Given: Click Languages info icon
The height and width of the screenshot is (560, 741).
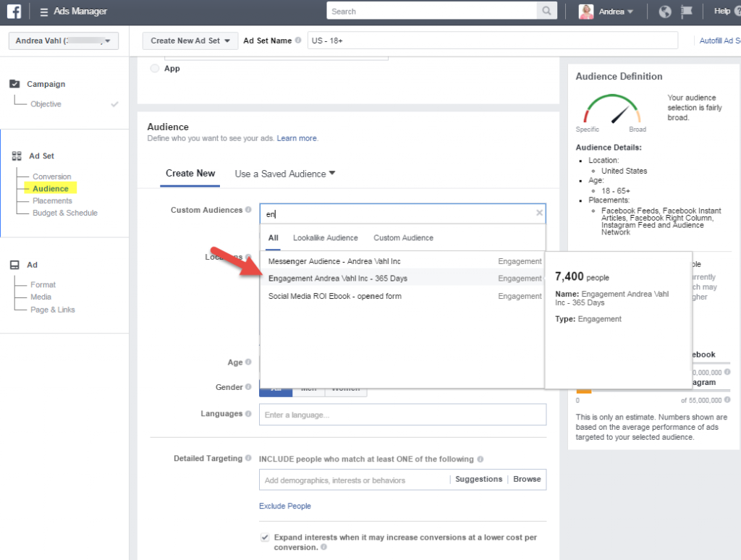Looking at the screenshot, I should [248, 414].
